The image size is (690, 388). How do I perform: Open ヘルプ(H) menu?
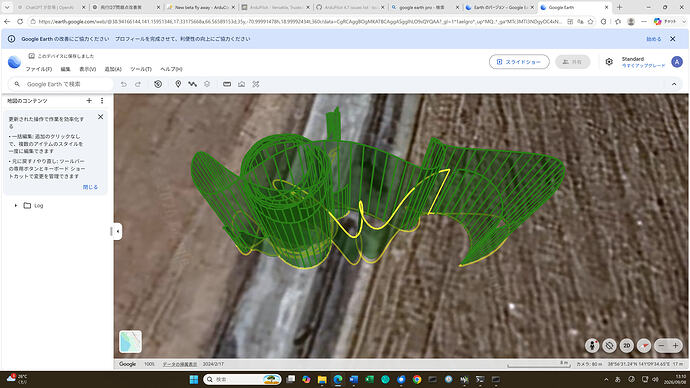pyautogui.click(x=171, y=69)
